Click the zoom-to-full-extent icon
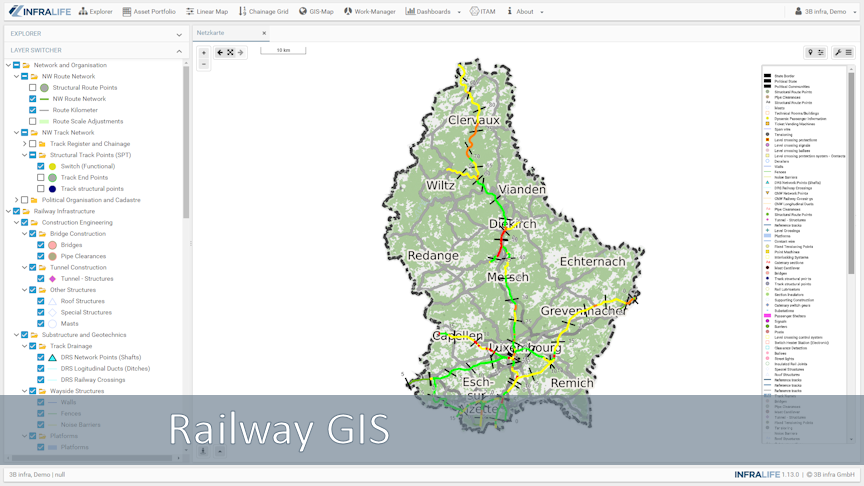864x486 pixels. [x=230, y=53]
